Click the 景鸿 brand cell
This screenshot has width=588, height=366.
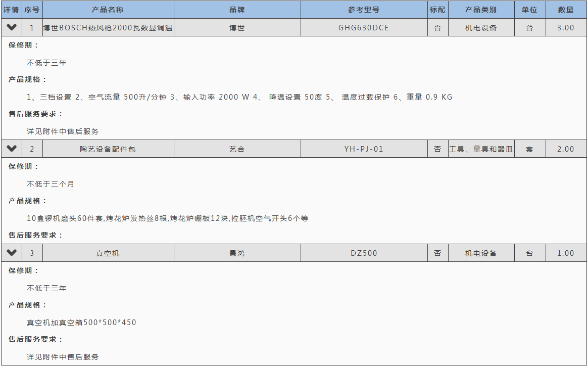237,253
